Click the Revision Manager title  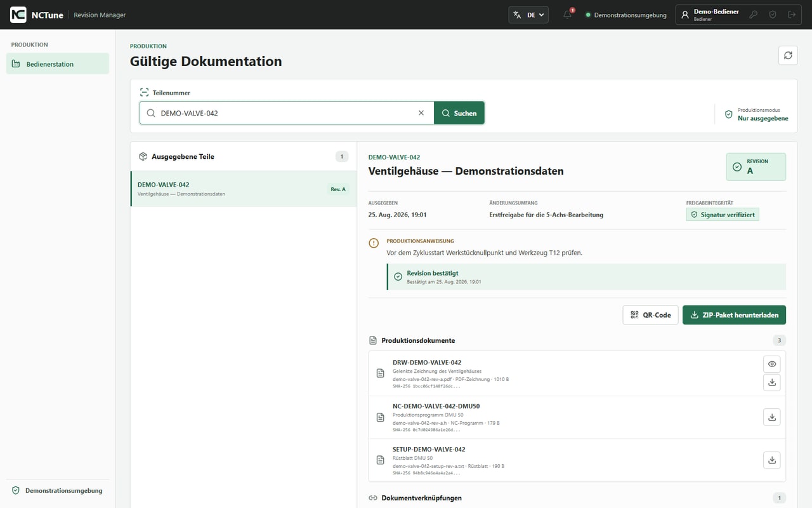(100, 15)
